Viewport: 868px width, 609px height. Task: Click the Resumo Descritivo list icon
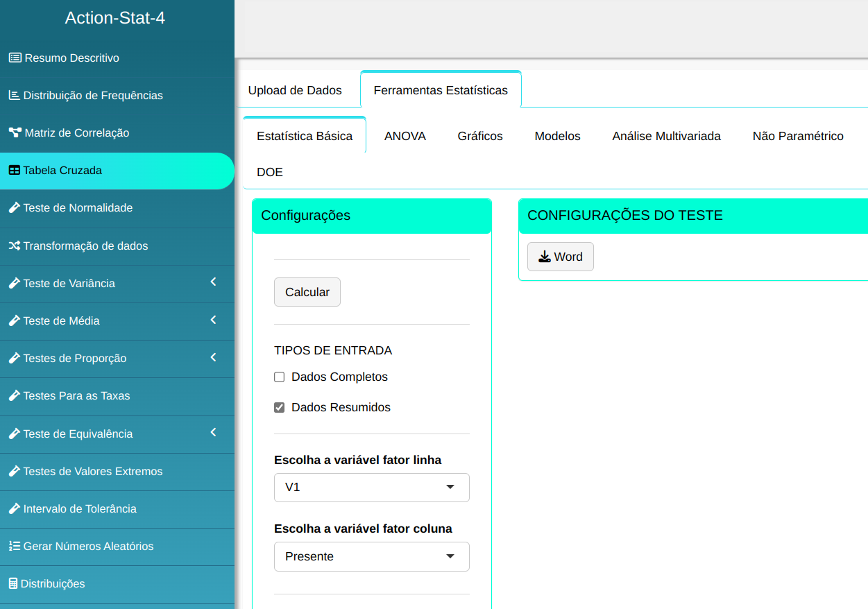pyautogui.click(x=15, y=58)
